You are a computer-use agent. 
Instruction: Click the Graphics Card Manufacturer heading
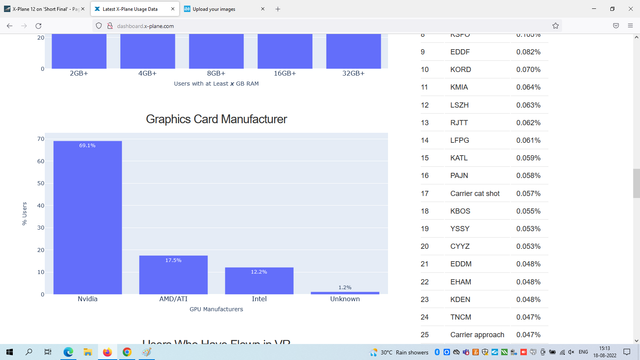coord(216,119)
